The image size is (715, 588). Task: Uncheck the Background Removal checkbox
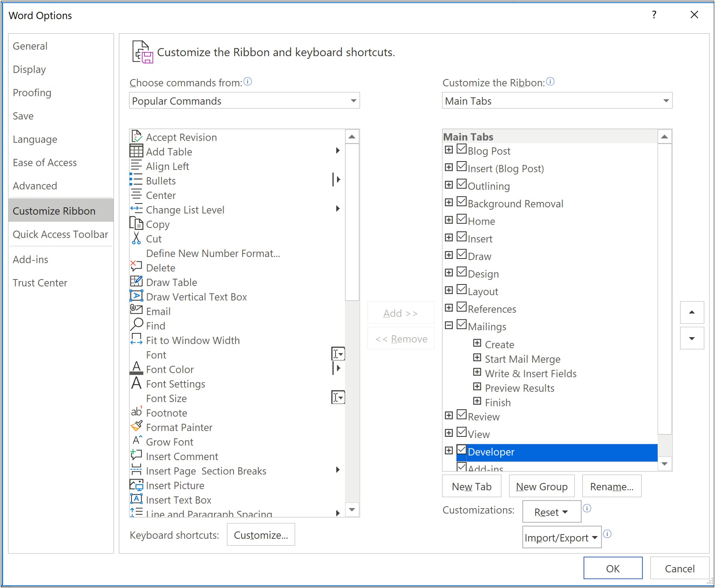pyautogui.click(x=462, y=202)
